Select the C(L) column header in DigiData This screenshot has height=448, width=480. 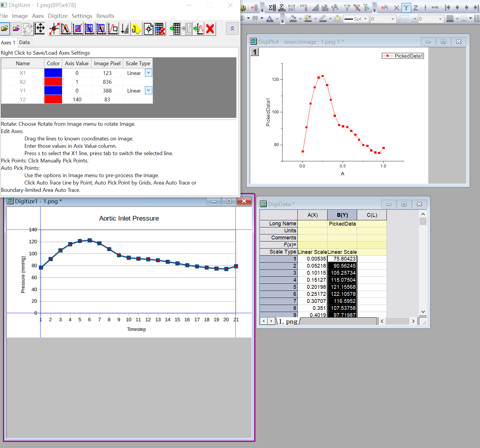(x=372, y=215)
